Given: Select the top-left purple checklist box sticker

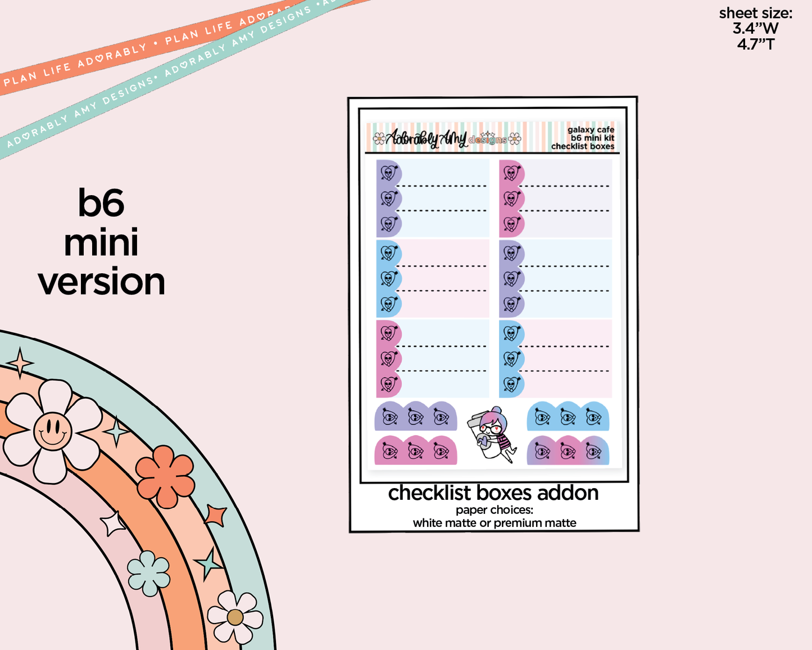Looking at the screenshot, I should point(433,198).
